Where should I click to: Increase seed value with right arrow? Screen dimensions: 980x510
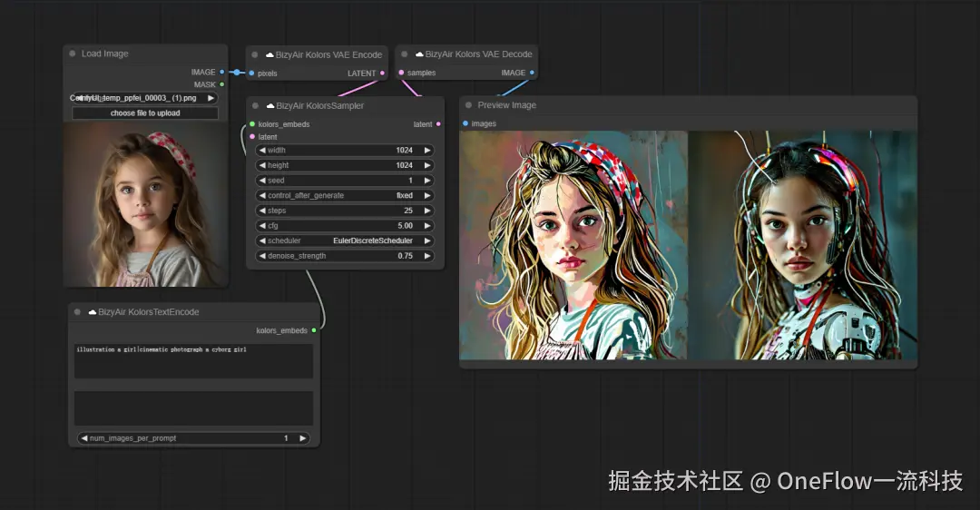pos(427,180)
